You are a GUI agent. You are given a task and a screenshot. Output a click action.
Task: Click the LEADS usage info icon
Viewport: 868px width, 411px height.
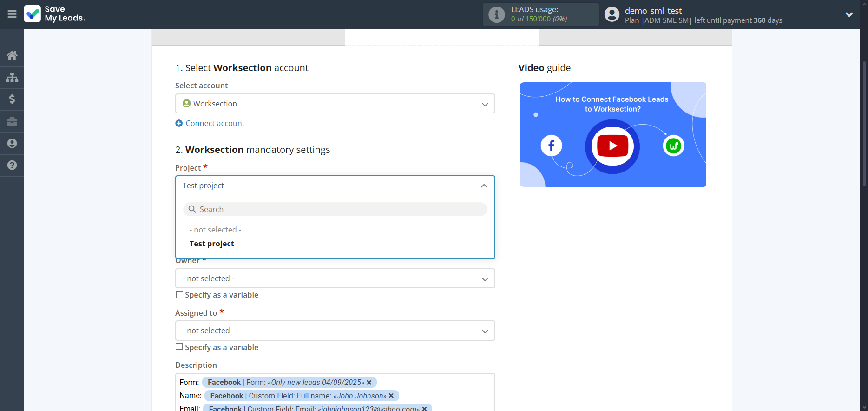point(496,14)
